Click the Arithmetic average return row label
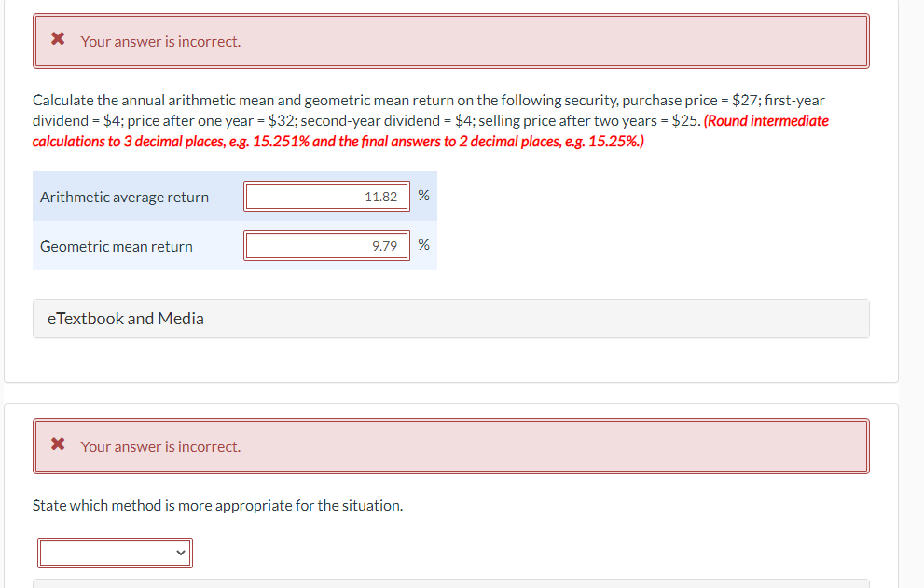The height and width of the screenshot is (588, 924). pyautogui.click(x=123, y=197)
